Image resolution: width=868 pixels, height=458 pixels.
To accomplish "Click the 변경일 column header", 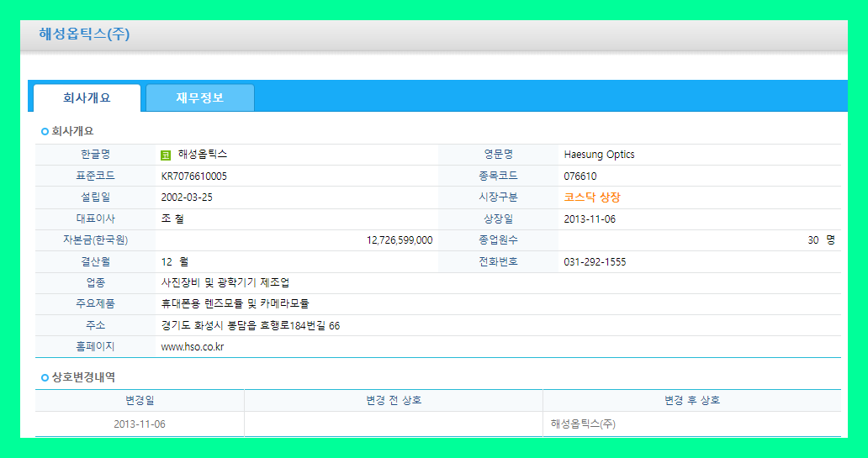I will point(140,401).
